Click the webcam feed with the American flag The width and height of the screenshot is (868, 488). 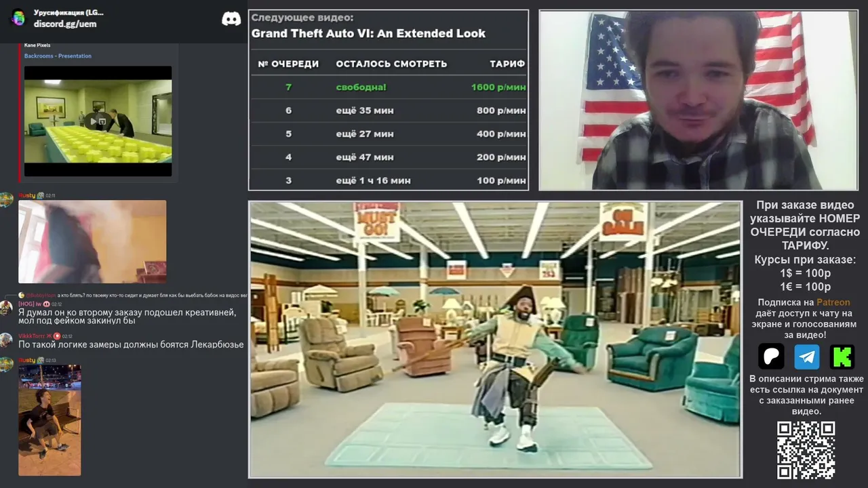(x=698, y=100)
